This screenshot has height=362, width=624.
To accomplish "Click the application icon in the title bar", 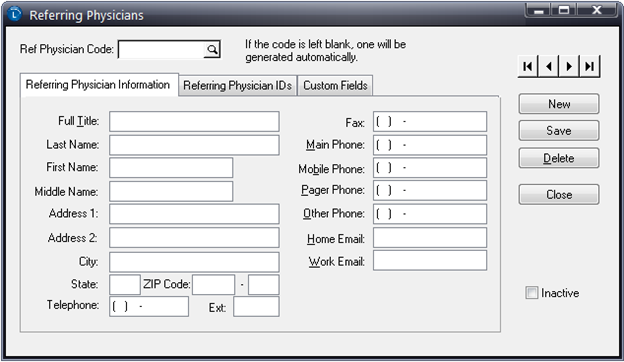I will [x=15, y=14].
